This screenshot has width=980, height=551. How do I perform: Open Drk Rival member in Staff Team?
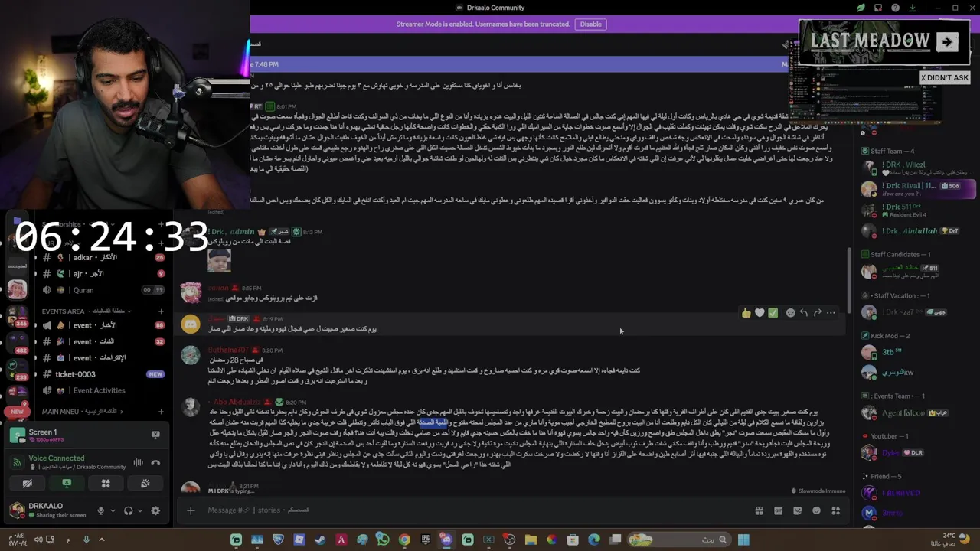point(918,188)
